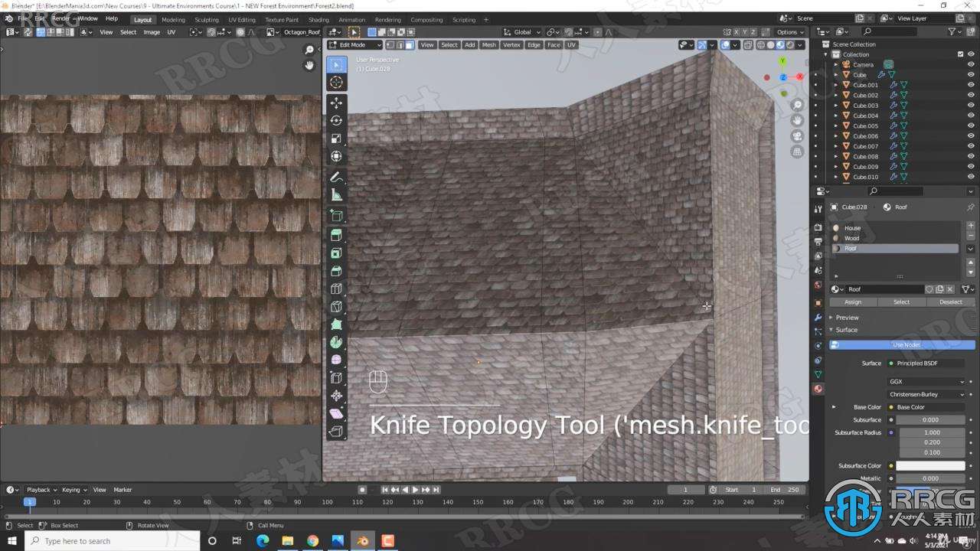Switch to vertex select mode

pos(390,44)
